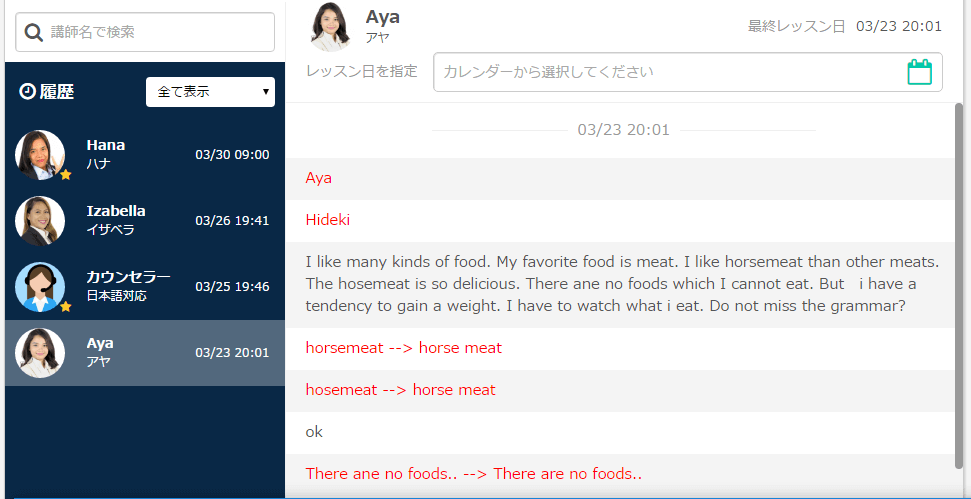Screen dimensions: 971x499
Task: Click the counselor headset avatar icon
Action: [x=40, y=287]
